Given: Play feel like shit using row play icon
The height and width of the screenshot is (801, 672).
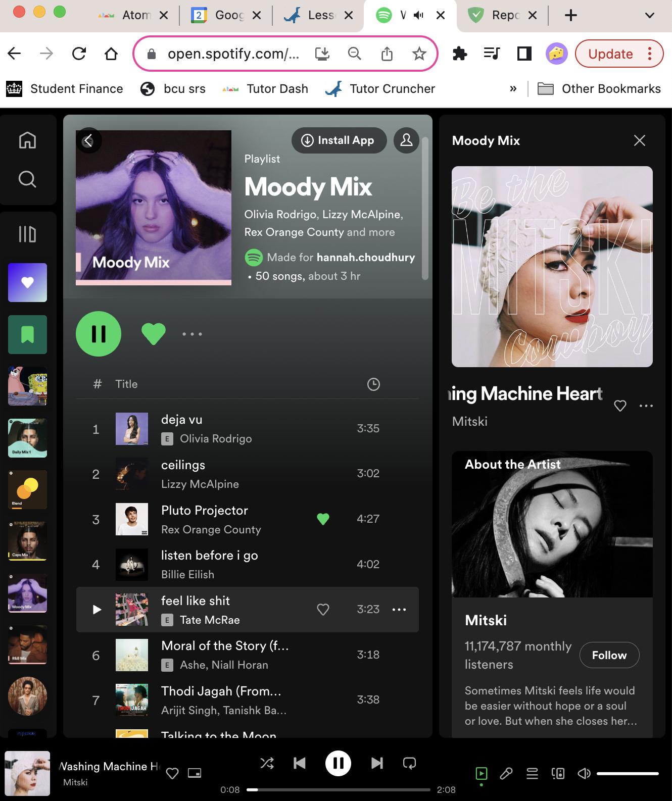Looking at the screenshot, I should (97, 610).
